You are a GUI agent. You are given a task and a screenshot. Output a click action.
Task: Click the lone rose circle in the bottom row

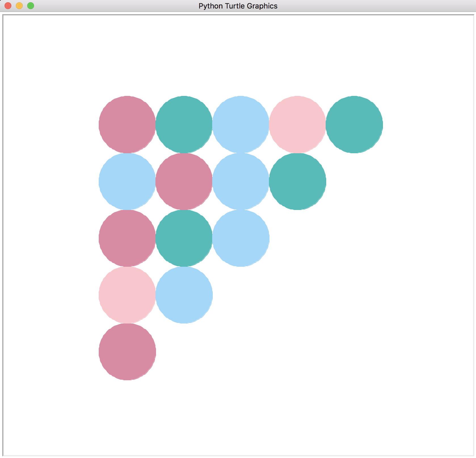[x=127, y=352]
